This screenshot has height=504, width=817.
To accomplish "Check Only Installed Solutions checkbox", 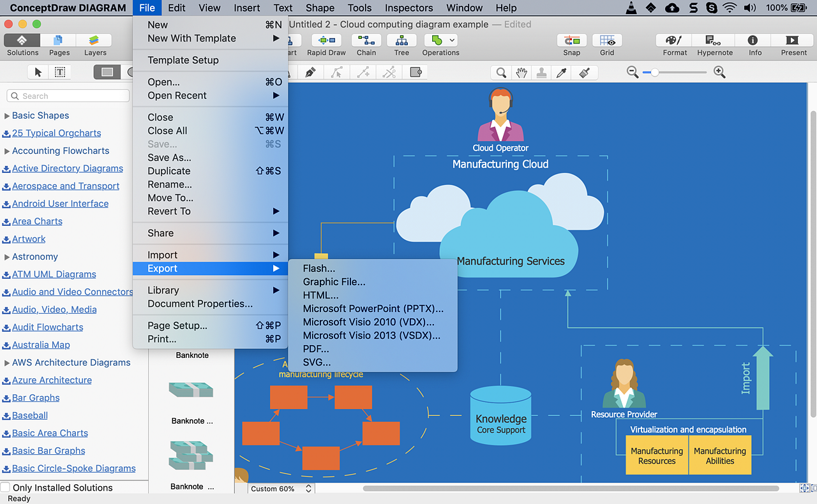I will coord(6,487).
